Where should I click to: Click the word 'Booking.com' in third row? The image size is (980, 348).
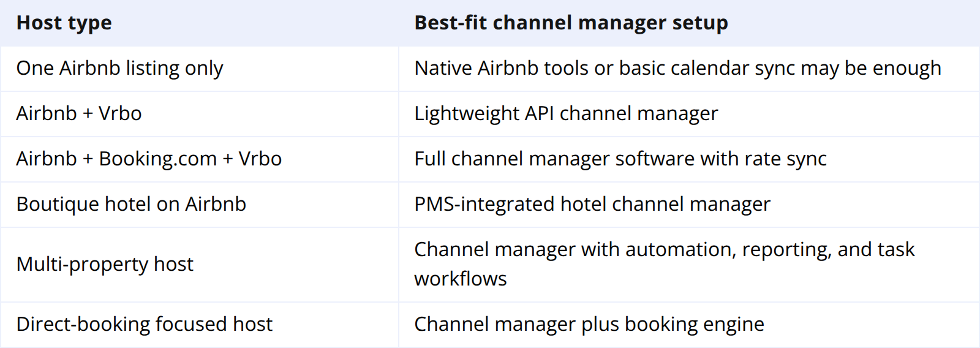click(x=158, y=159)
